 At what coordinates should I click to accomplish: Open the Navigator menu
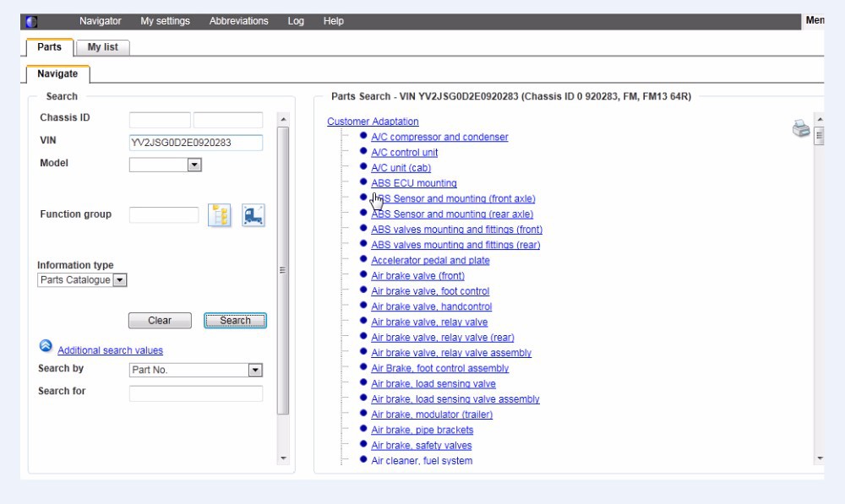pos(101,21)
